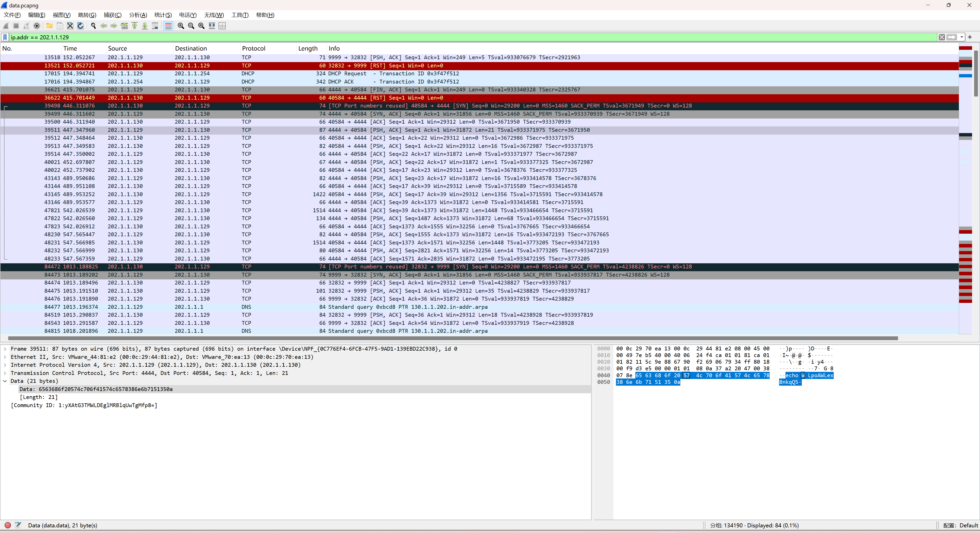Viewport: 980px width, 533px height.
Task: Zoom in on packet list text
Action: (181, 26)
